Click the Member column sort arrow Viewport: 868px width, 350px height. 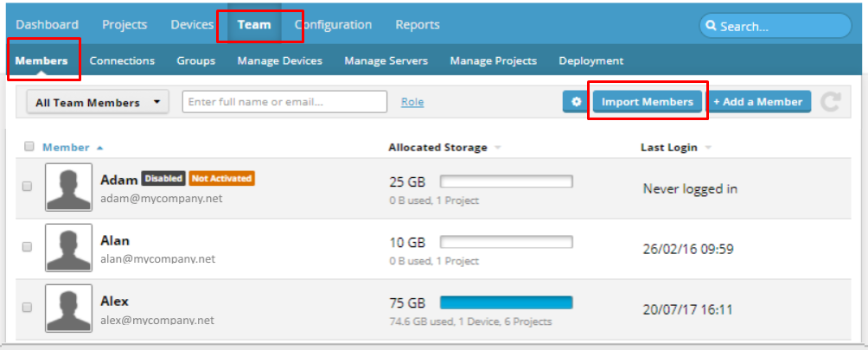click(99, 148)
